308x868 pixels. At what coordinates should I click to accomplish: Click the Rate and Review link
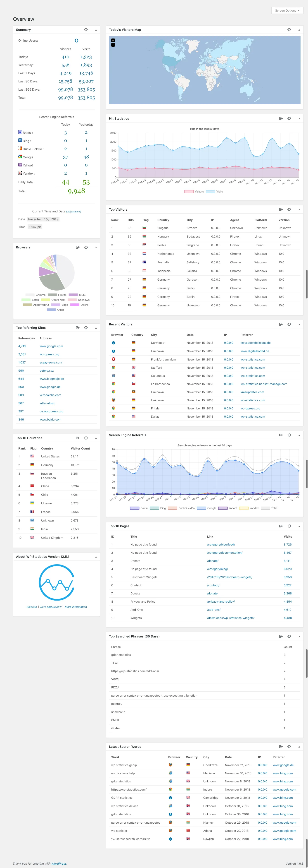pyautogui.click(x=51, y=607)
